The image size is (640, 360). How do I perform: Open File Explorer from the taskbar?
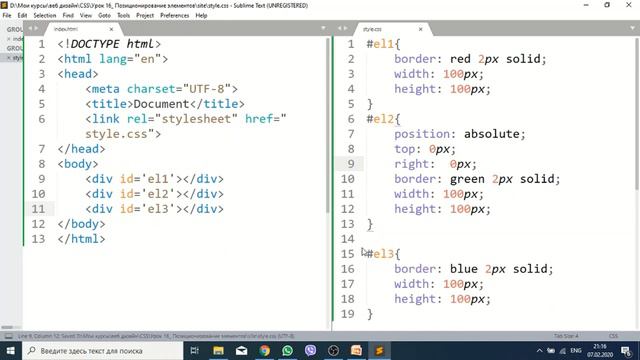click(218, 351)
